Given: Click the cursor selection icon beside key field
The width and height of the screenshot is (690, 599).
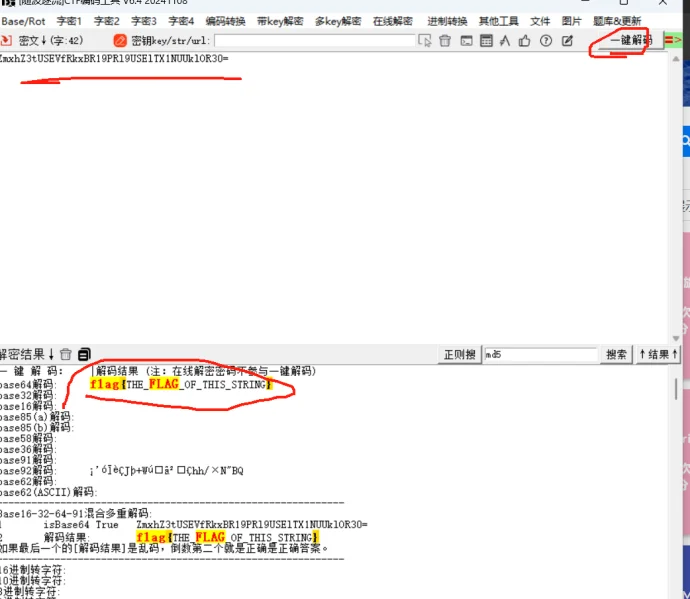Looking at the screenshot, I should coord(425,41).
